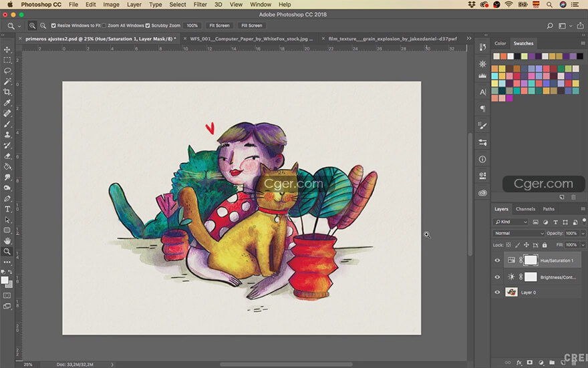Select the Zoom tool in toolbox

[7, 251]
